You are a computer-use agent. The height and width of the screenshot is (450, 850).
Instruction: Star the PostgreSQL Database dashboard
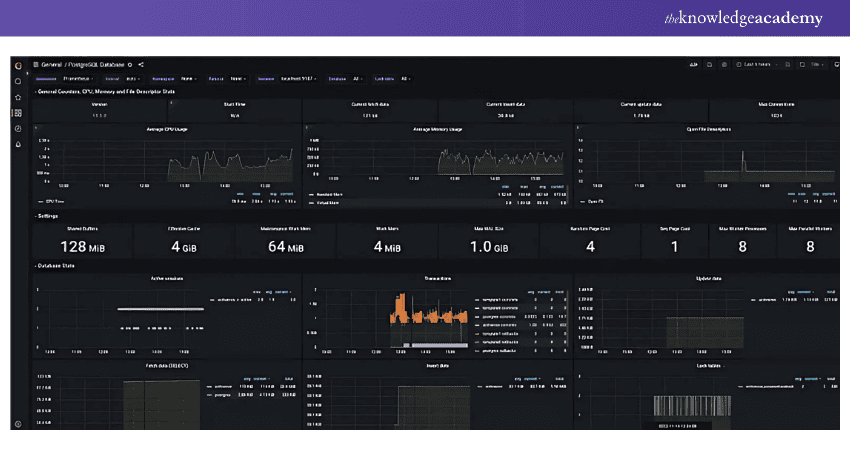click(130, 63)
